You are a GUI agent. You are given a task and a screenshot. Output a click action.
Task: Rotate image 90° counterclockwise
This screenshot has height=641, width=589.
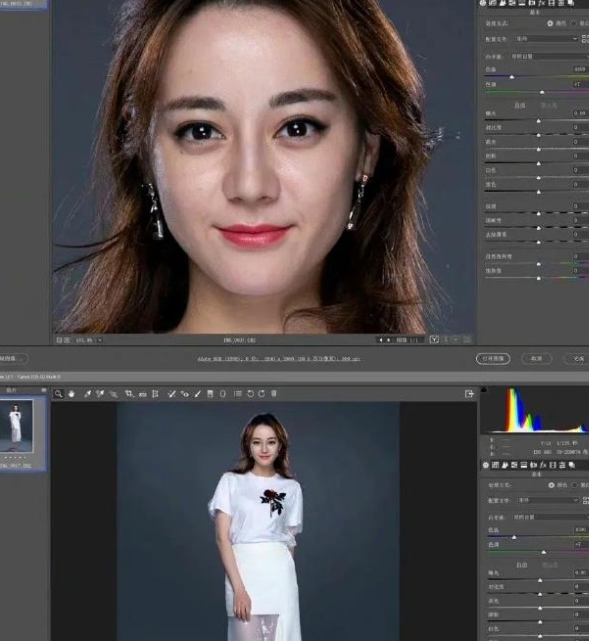pyautogui.click(x=251, y=394)
